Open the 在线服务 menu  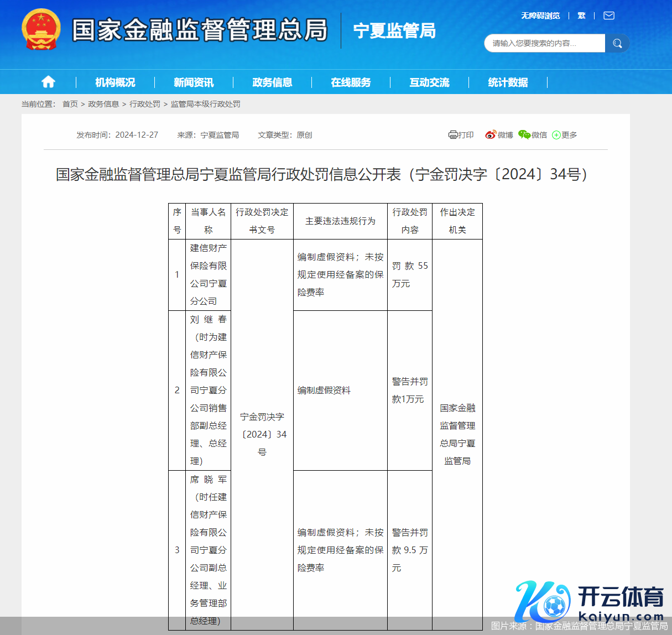[x=351, y=81]
